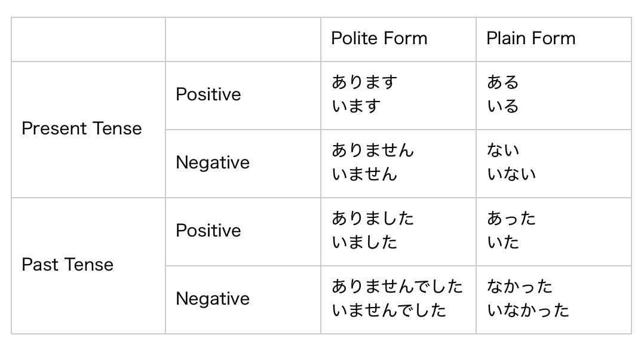Click Positive label under Past Tense
This screenshot has height=350, width=644.
pos(208,231)
